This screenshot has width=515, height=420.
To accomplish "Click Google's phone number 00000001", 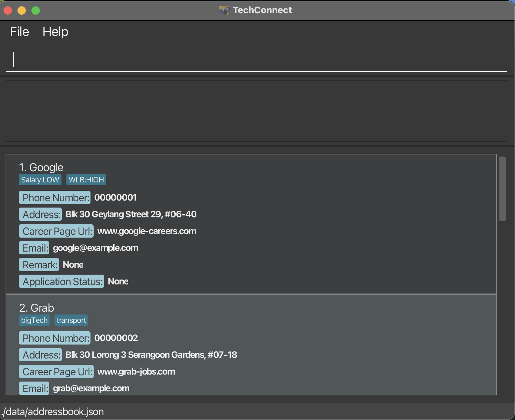I will tap(116, 197).
